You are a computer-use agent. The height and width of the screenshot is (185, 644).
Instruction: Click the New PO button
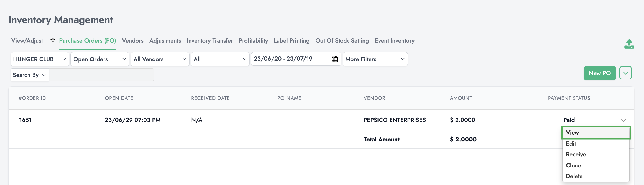tap(600, 73)
